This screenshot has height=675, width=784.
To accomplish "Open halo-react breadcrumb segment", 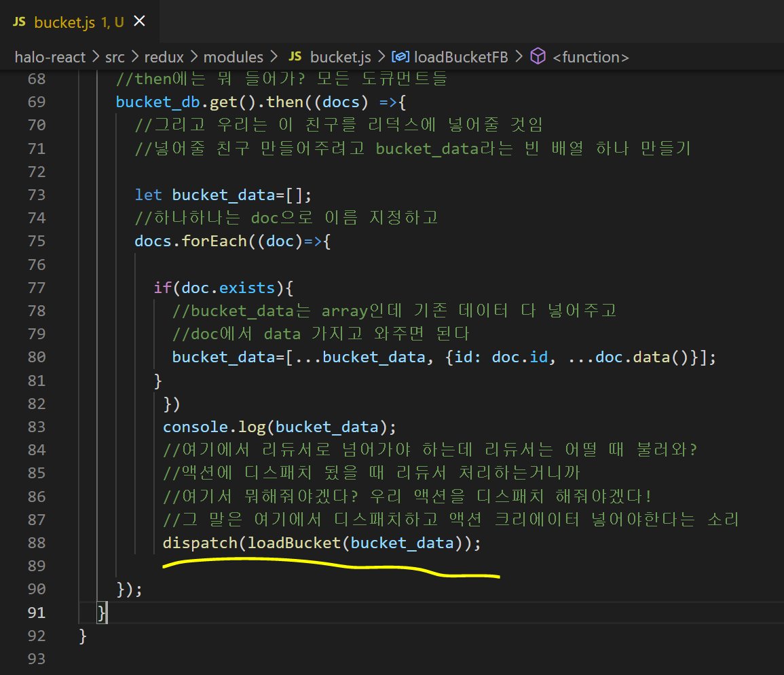I will [x=50, y=57].
